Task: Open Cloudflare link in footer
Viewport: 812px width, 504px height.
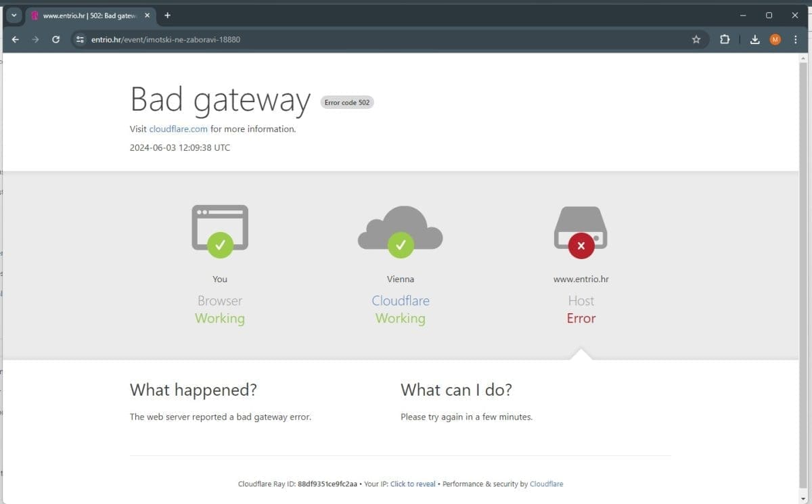Action: click(546, 484)
